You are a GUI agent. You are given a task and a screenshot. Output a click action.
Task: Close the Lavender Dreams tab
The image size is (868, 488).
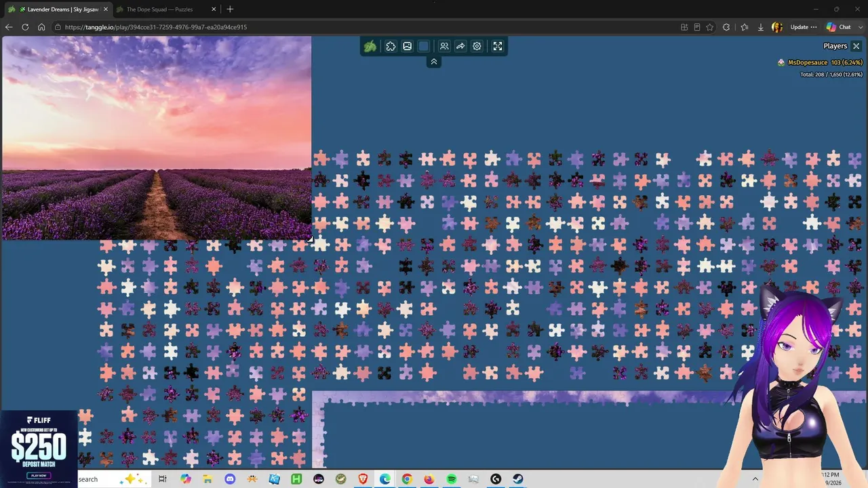coord(105,9)
